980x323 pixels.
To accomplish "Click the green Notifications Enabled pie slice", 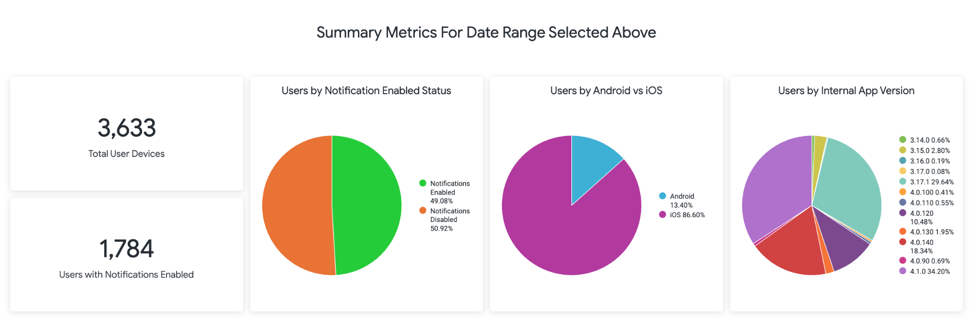I will tap(368, 206).
